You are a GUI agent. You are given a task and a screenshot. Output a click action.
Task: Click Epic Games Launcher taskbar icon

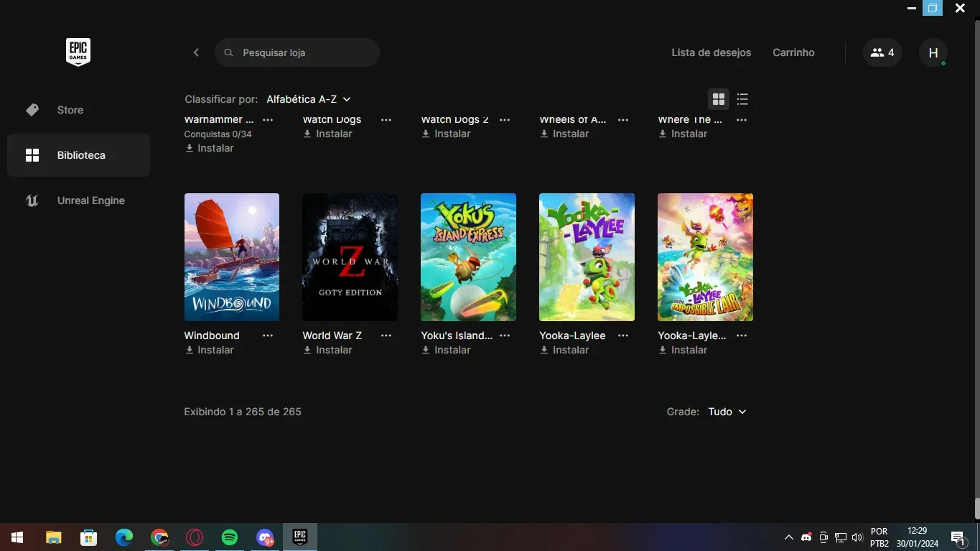(x=300, y=537)
